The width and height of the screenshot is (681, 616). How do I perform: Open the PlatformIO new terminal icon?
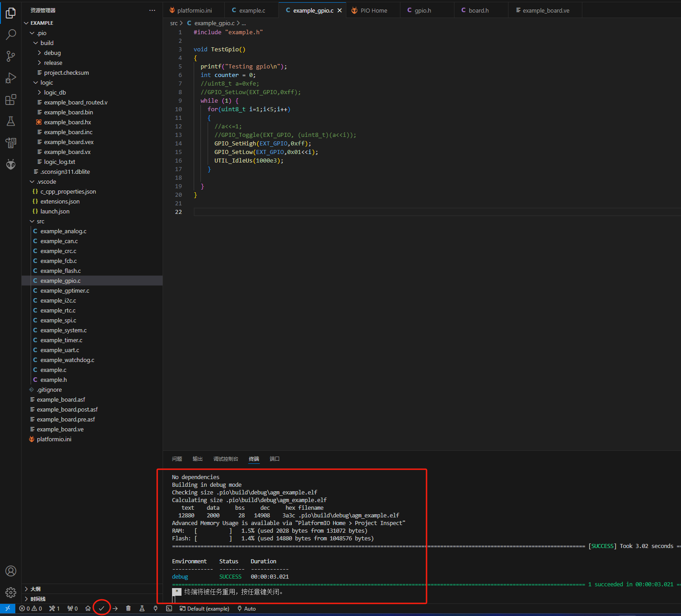point(169,608)
